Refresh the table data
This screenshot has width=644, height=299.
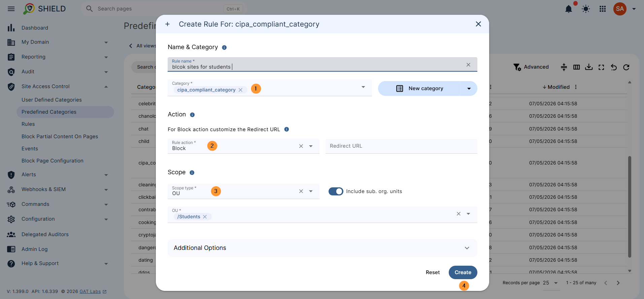click(x=626, y=67)
